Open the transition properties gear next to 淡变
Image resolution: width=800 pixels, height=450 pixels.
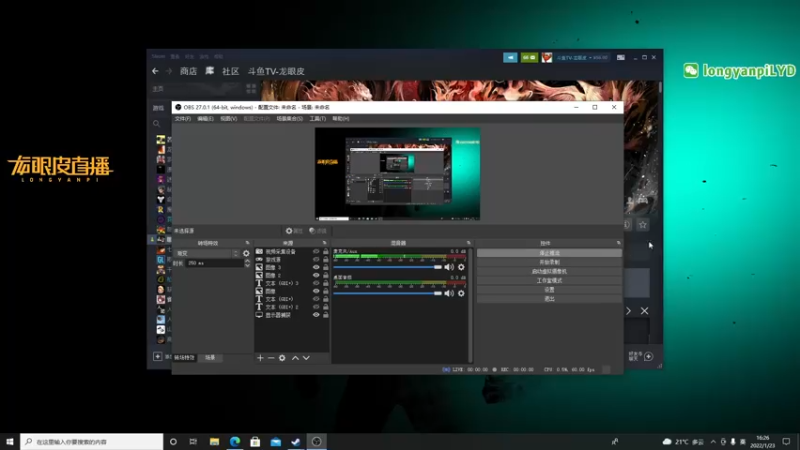click(x=246, y=253)
